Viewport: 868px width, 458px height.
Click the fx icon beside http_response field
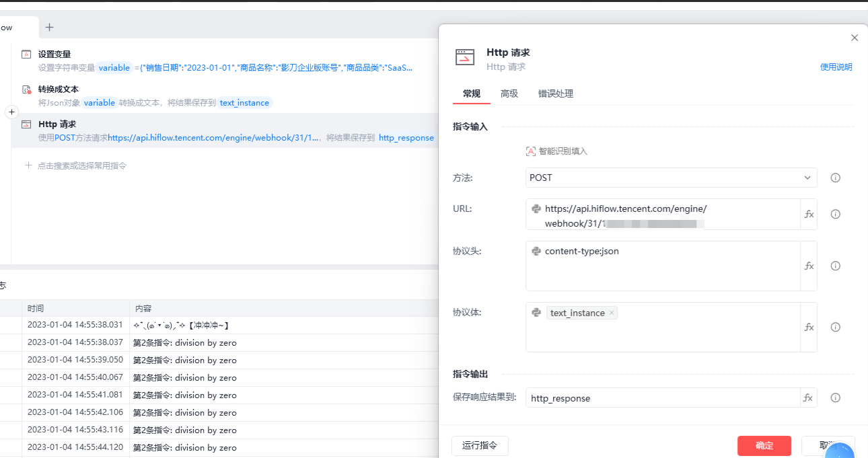coord(808,397)
